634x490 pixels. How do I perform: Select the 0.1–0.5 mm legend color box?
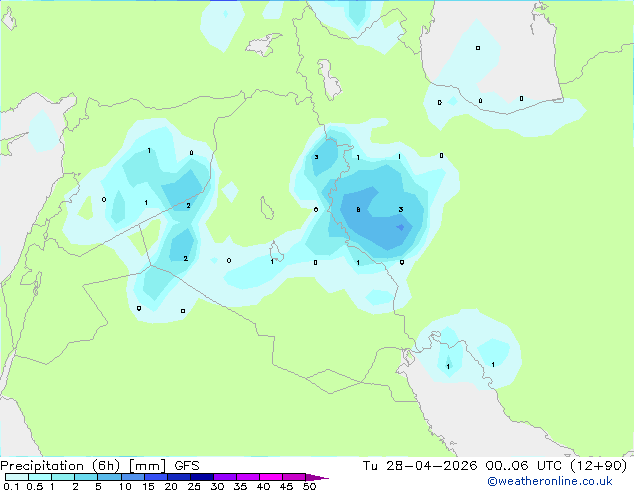click(x=17, y=477)
